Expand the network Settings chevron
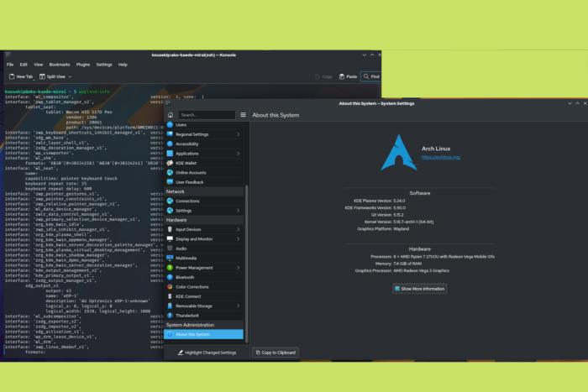 [238, 211]
